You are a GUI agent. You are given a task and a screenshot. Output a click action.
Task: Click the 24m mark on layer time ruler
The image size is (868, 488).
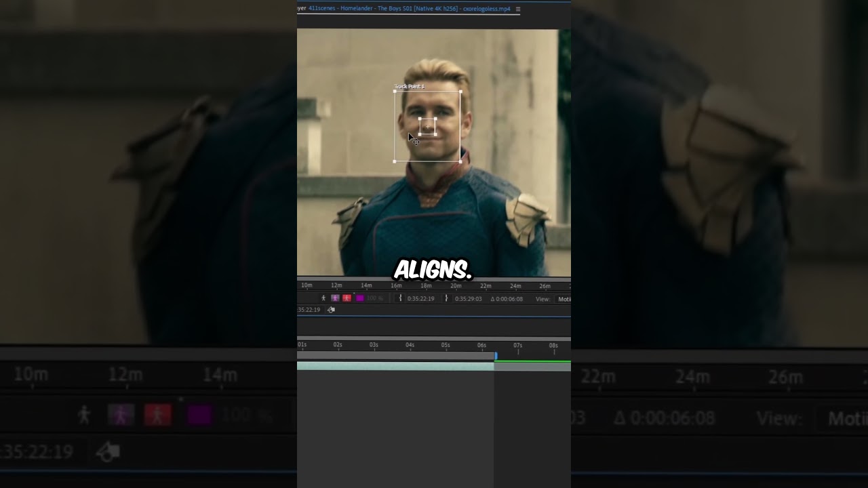click(515, 286)
